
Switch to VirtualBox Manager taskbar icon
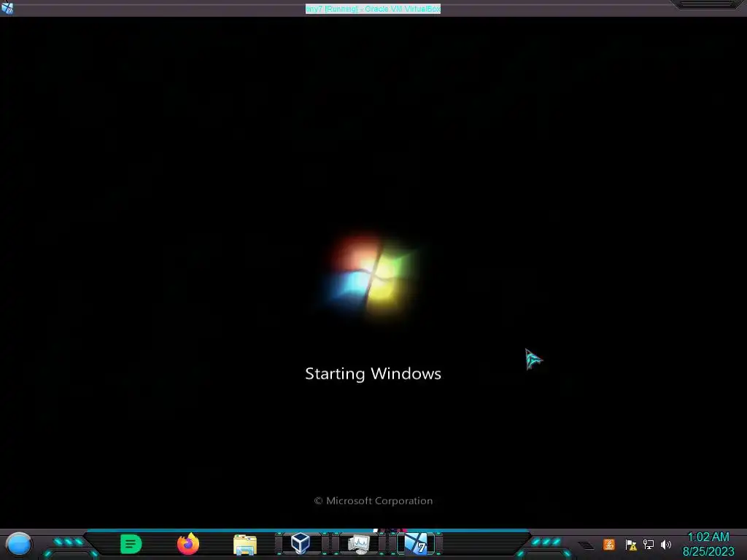[x=301, y=543]
